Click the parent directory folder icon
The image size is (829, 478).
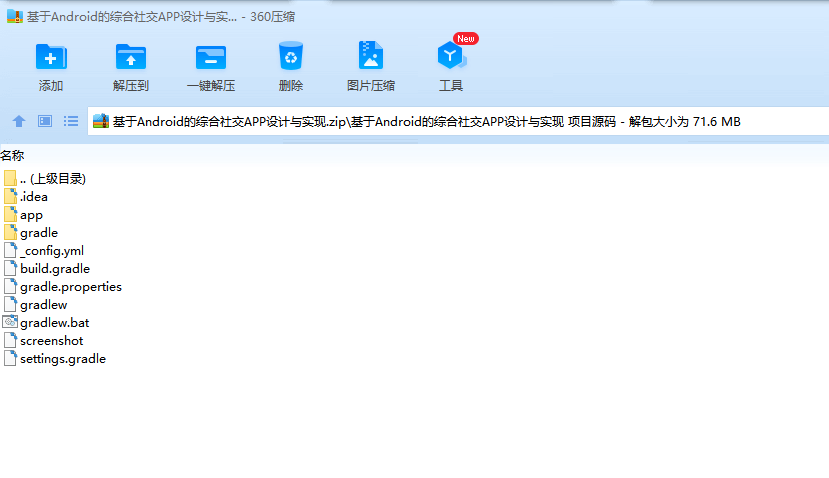coord(10,178)
